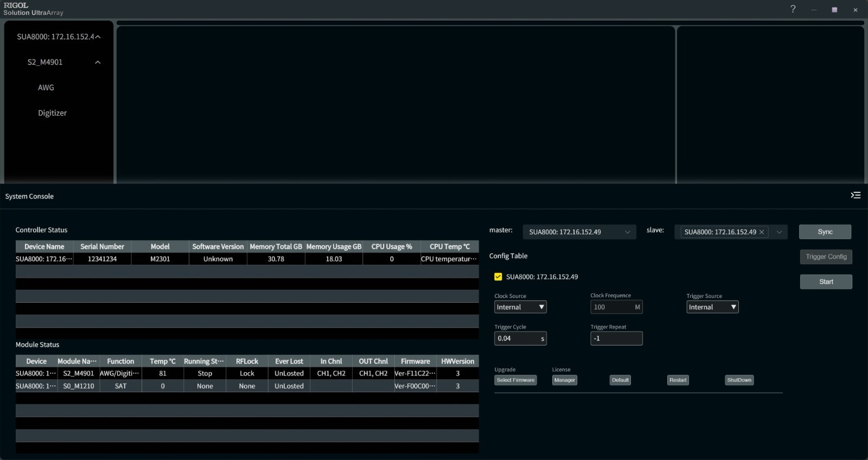Click the S0_M1210 module name cell
The width and height of the screenshot is (868, 460).
(x=78, y=386)
